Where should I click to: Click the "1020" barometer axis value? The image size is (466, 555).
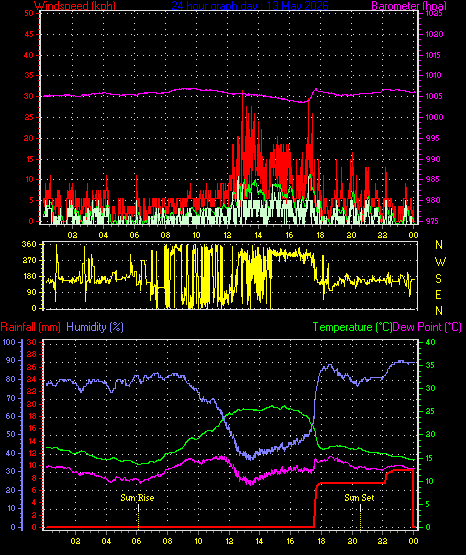434,34
